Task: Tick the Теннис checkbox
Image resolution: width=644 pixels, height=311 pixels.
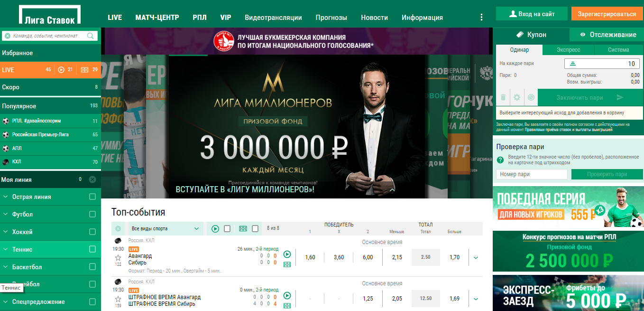Action: pyautogui.click(x=92, y=249)
